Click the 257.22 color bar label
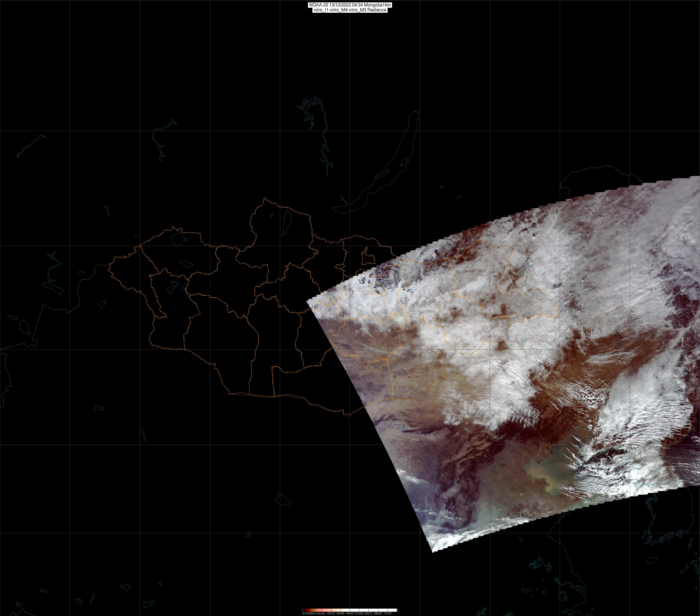This screenshot has width=700, height=616. [331, 614]
